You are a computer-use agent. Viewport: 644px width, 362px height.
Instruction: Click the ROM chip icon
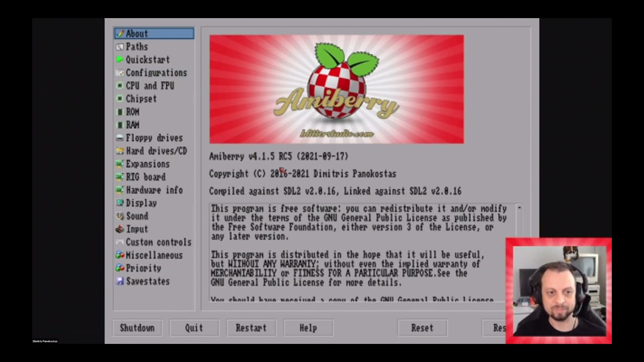[119, 112]
